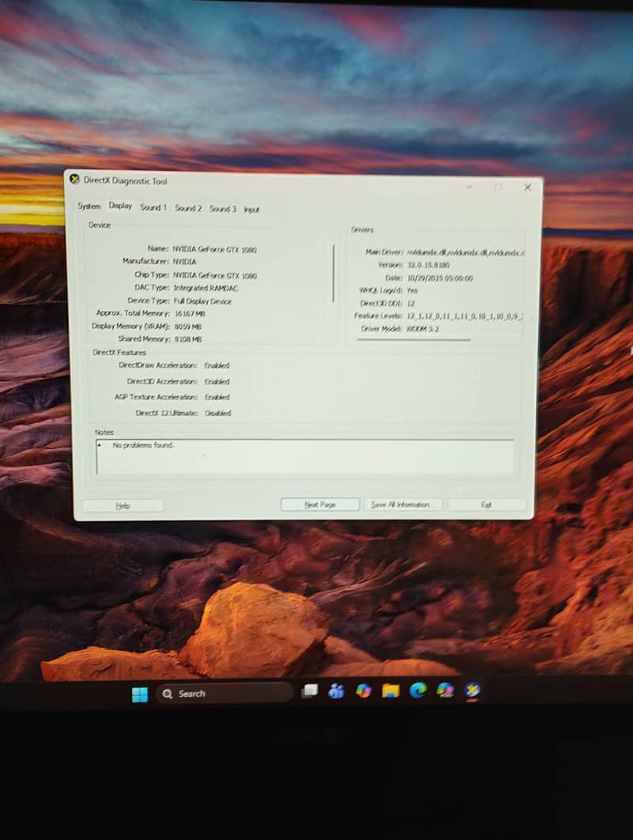This screenshot has height=840, width=633.
Task: Switch to Sound 2 tab
Action: [188, 208]
